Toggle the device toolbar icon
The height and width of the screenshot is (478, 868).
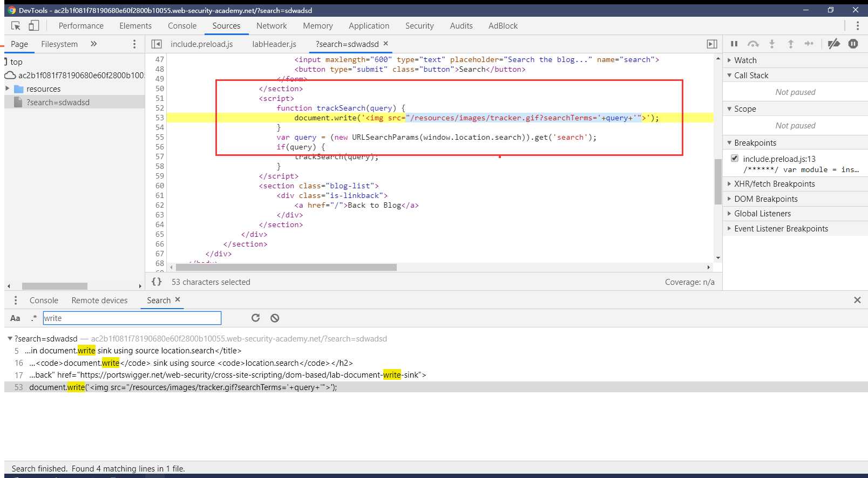[33, 25]
